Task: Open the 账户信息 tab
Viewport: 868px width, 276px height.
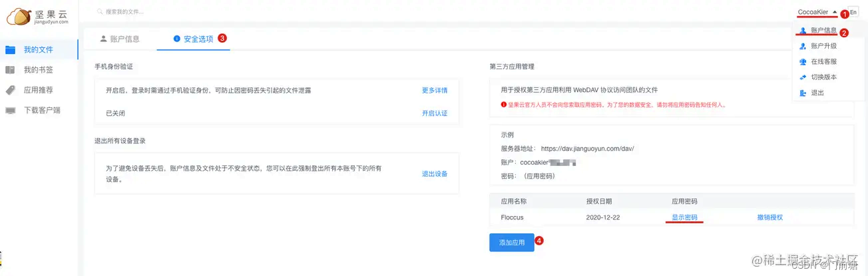Action: click(x=120, y=39)
